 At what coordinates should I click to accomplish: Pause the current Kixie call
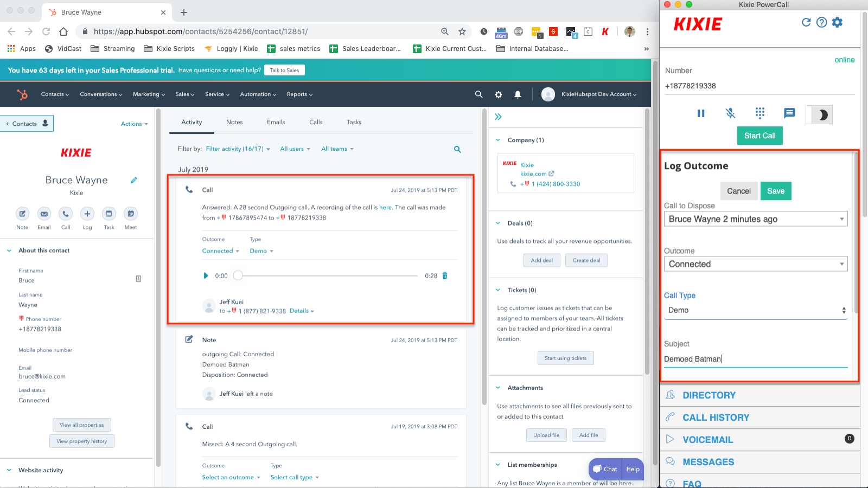(701, 113)
